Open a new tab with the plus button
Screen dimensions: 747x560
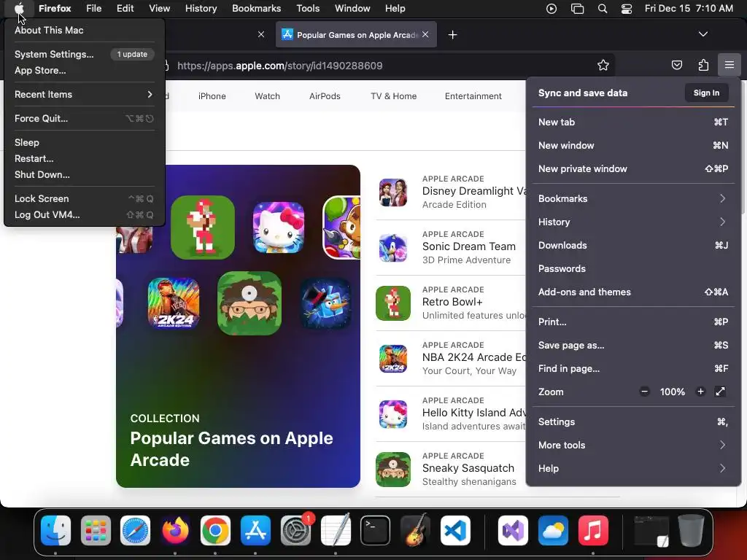[x=452, y=35]
